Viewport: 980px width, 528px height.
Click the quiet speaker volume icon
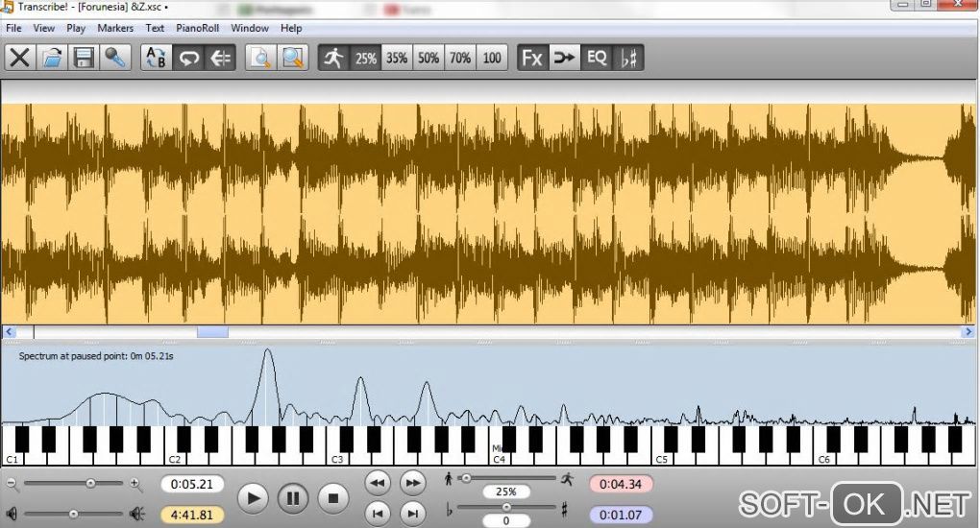(x=12, y=514)
